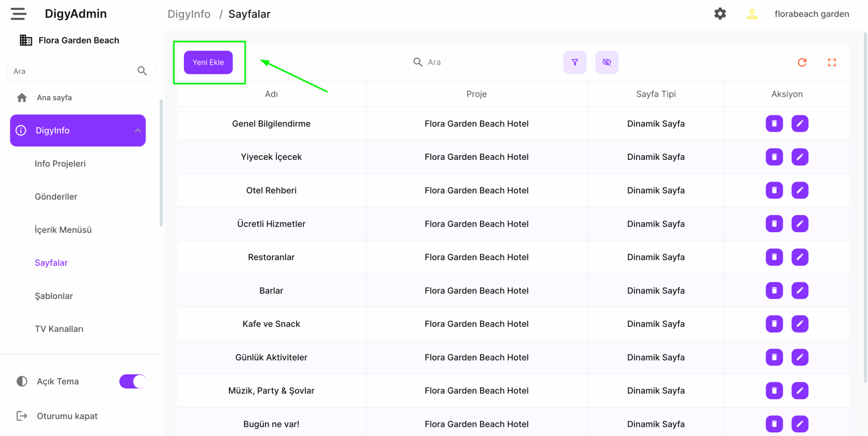This screenshot has height=436, width=868.
Task: Open the filter funnel icon
Action: pyautogui.click(x=575, y=62)
